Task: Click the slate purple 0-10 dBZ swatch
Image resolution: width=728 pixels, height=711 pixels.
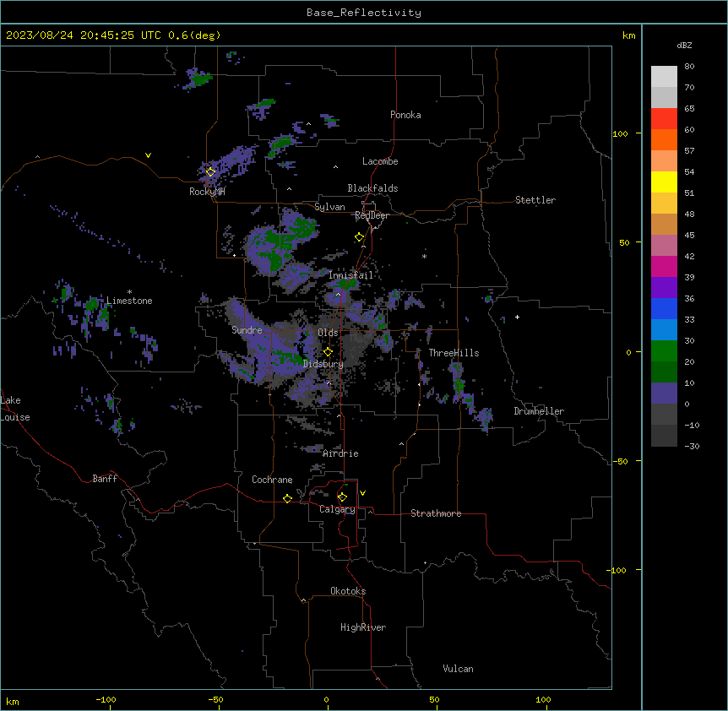Action: tap(664, 393)
